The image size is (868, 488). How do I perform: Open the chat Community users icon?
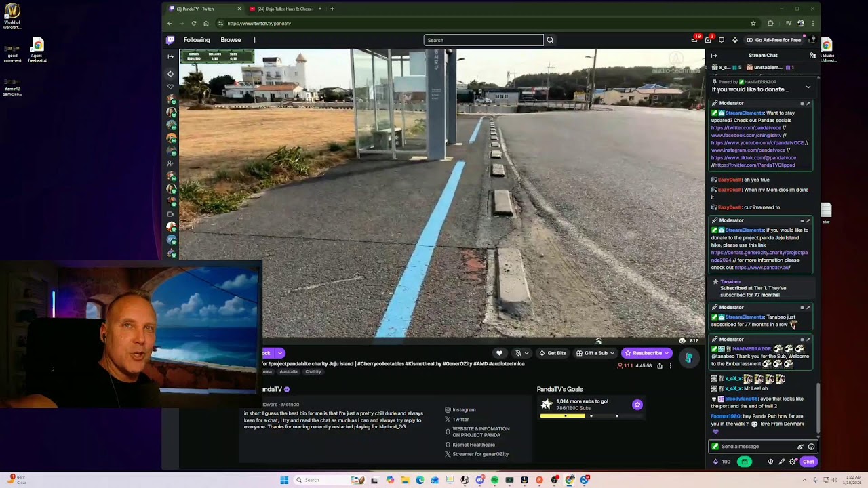click(x=812, y=55)
